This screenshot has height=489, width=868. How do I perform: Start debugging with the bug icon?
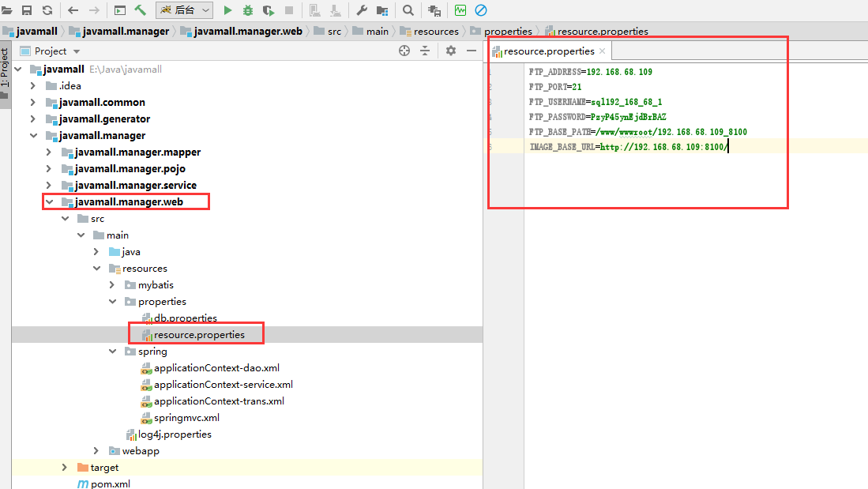(x=248, y=10)
